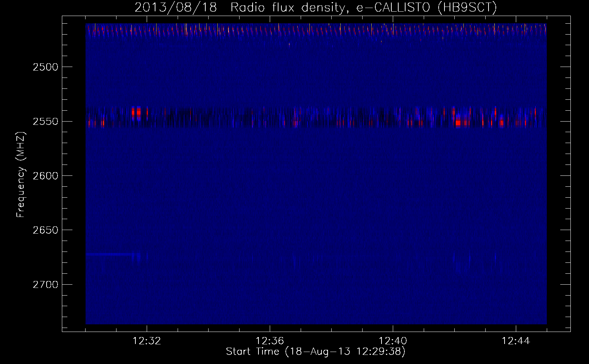Click the 12:32 time tick label
Screen dimensions: 589x364
[147, 341]
